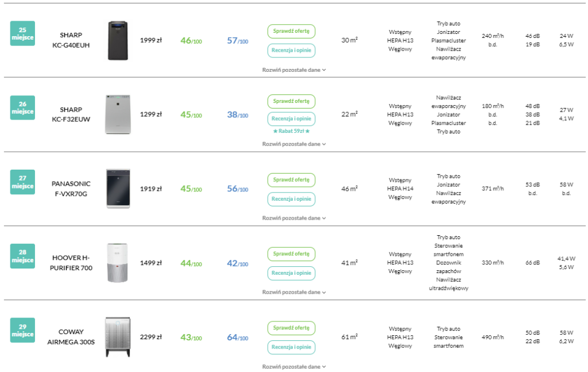Screen dimensions: 588x372
Task: Click the Sharp KC-F32EUW product image
Action: pos(118,115)
